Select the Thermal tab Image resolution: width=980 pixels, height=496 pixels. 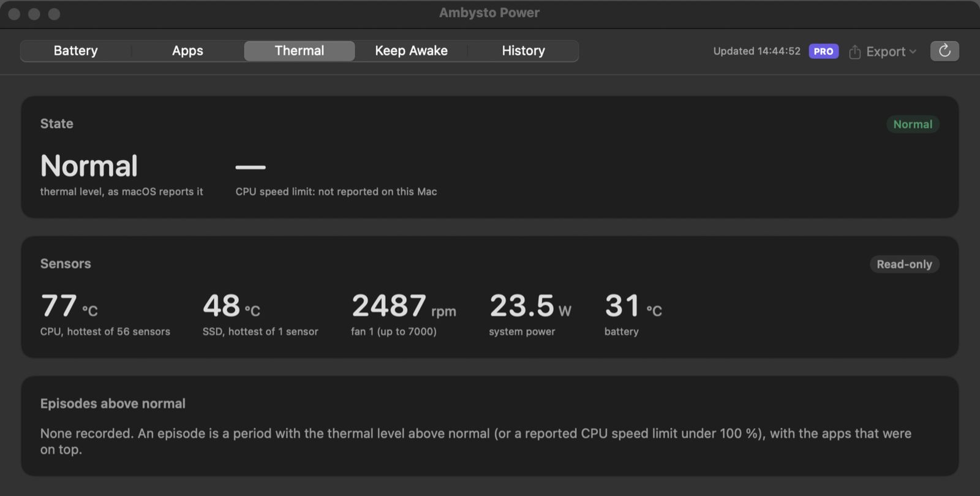(299, 51)
